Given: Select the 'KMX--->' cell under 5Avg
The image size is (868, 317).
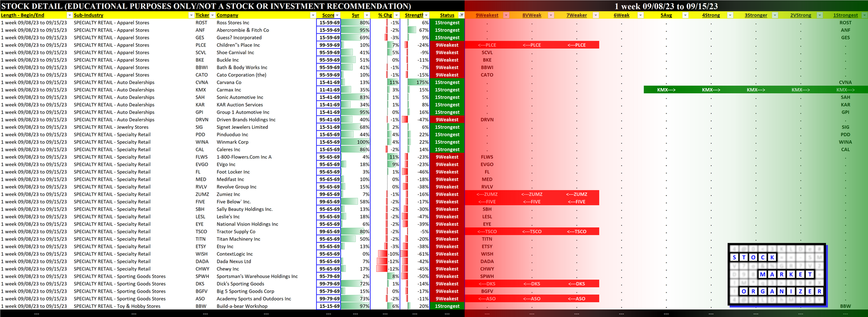Looking at the screenshot, I should [x=666, y=90].
